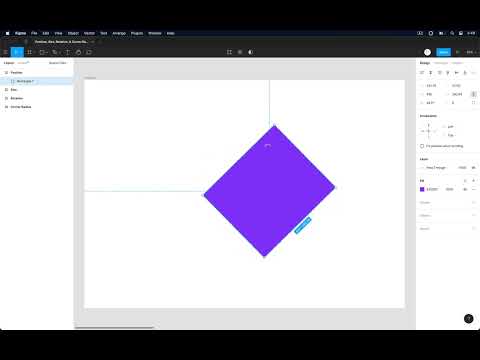Expand the Rotation frame layer
480x360 pixels.
coord(6,98)
